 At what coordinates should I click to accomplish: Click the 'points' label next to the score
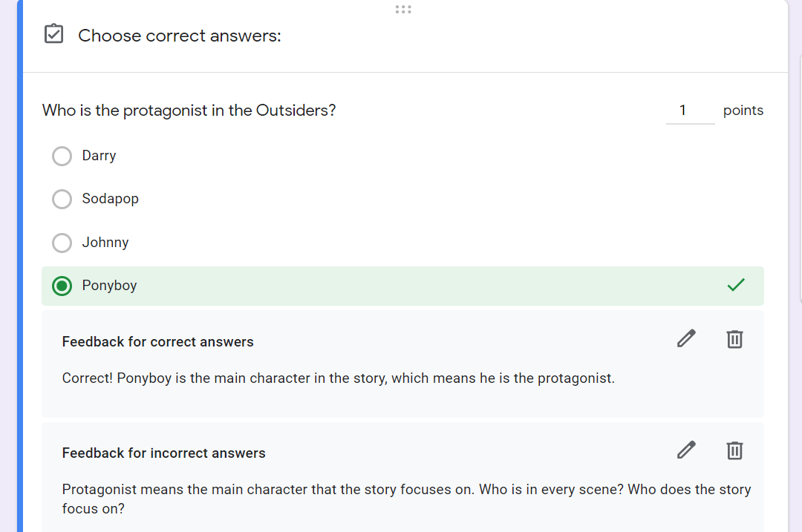tap(743, 111)
